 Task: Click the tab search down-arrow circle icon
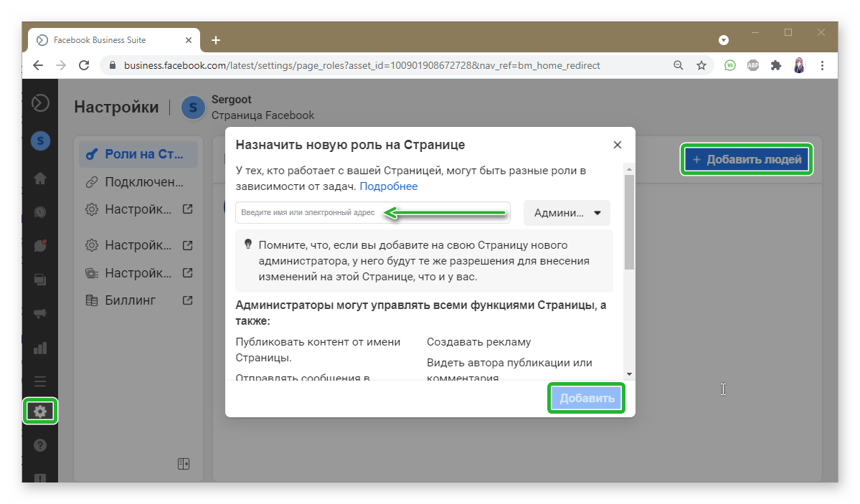[x=724, y=40]
